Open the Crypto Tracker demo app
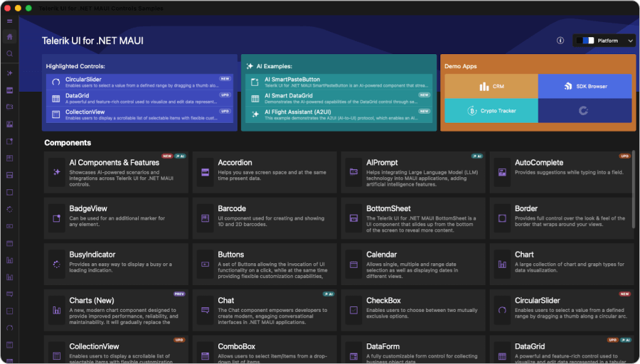Viewport: 640px width, 364px height. [x=491, y=111]
